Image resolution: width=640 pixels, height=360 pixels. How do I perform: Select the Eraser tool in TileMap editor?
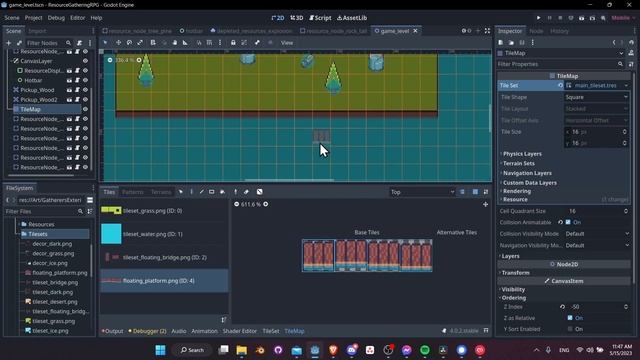pyautogui.click(x=247, y=192)
